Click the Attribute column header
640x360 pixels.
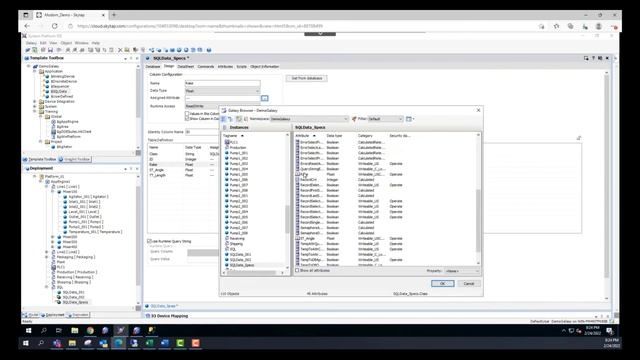pyautogui.click(x=302, y=136)
